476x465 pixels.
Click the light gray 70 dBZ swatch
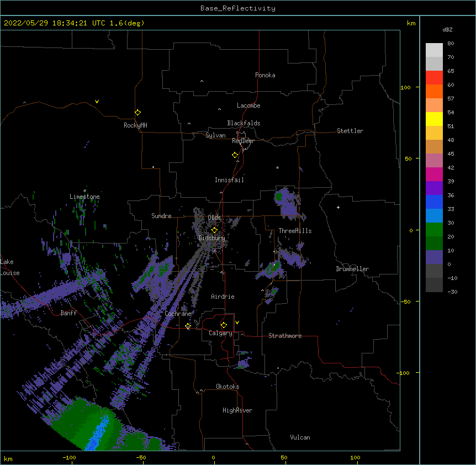point(434,50)
